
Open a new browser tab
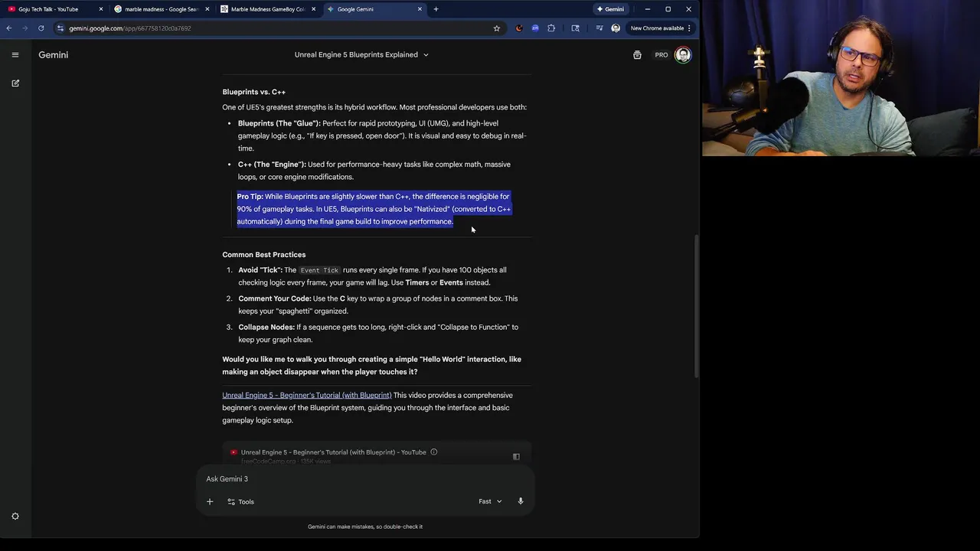coord(436,9)
